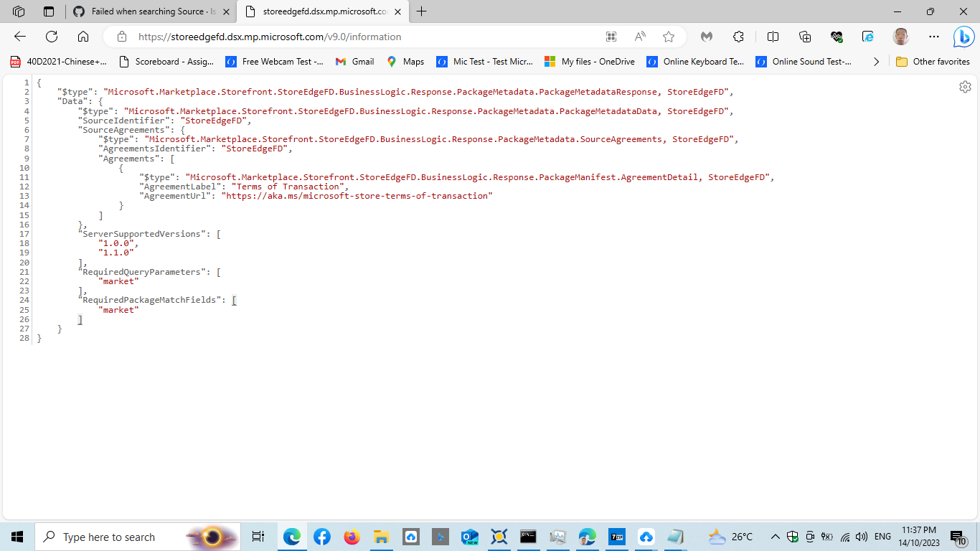Show Other favorites folder dropdown
This screenshot has width=980, height=551.
[x=933, y=62]
